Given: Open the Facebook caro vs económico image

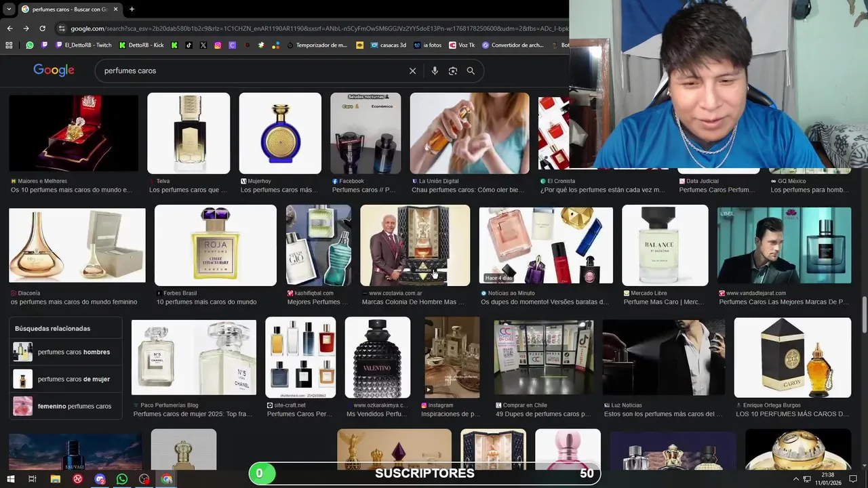Looking at the screenshot, I should click(x=366, y=133).
